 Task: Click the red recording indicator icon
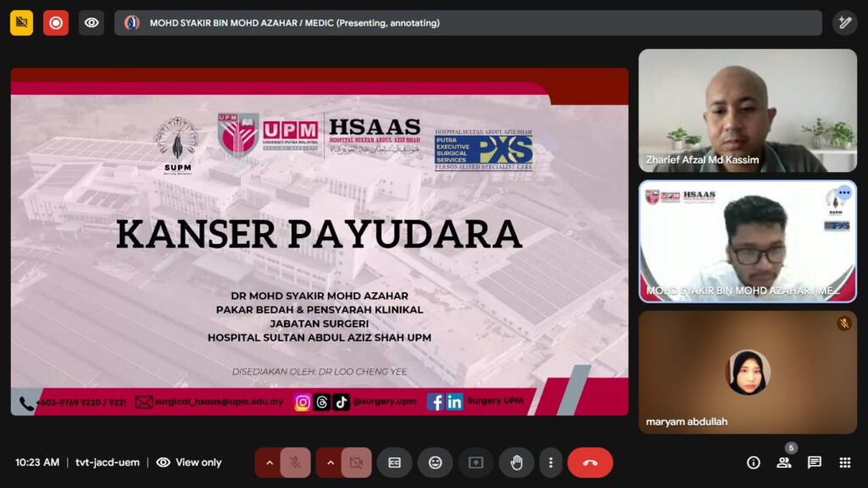pyautogui.click(x=56, y=23)
